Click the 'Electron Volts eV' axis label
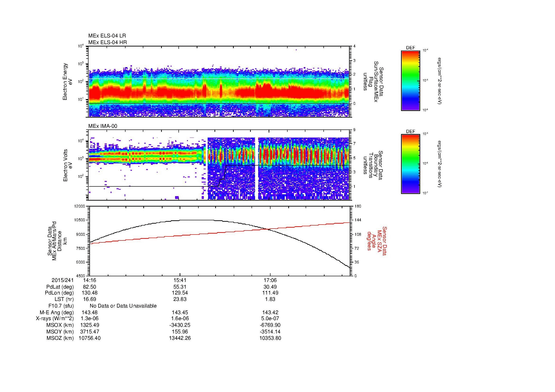 coord(67,165)
